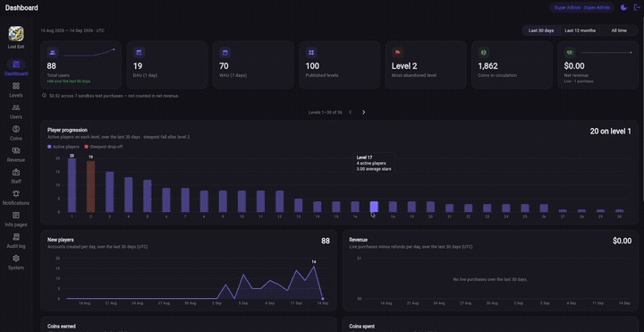The image size is (644, 332).
Task: Open the Users sidebar icon
Action: point(16,107)
